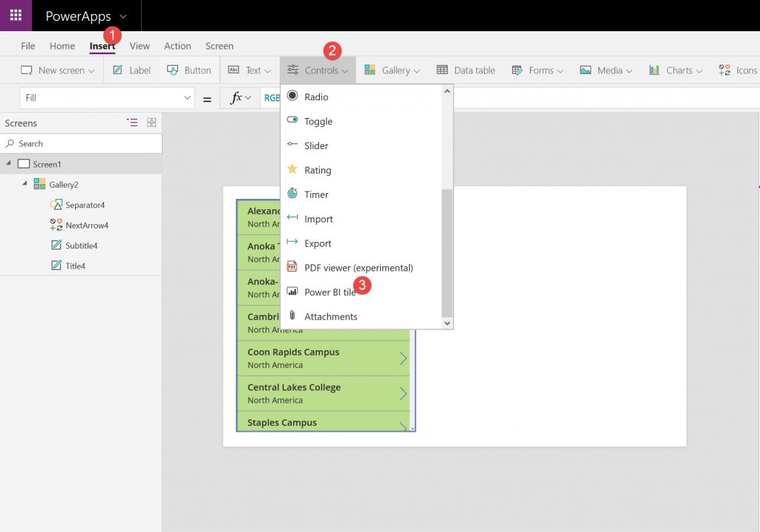760x532 pixels.
Task: Open the Fill property dropdown
Action: [187, 98]
